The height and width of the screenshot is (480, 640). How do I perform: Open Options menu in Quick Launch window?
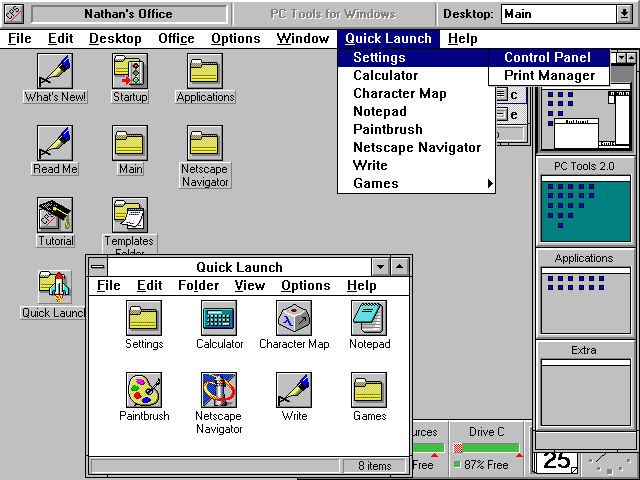click(x=306, y=285)
